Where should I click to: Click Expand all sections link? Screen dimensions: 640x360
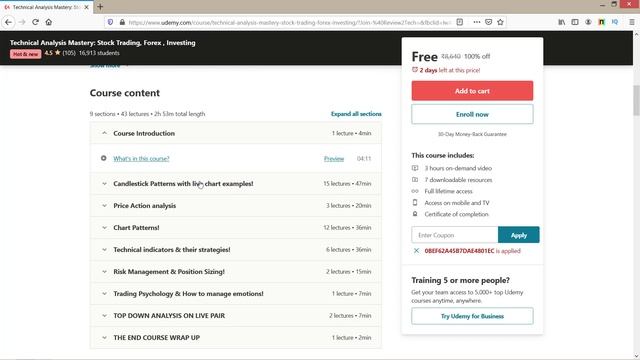click(356, 114)
